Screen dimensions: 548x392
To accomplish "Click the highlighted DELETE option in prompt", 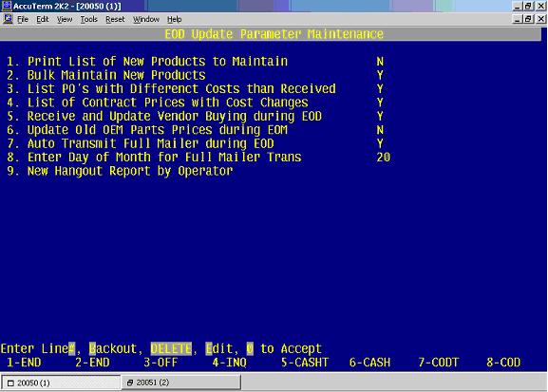I will tap(171, 348).
